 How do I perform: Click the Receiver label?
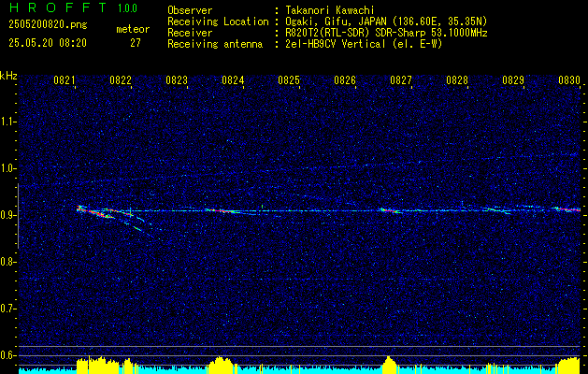(190, 33)
